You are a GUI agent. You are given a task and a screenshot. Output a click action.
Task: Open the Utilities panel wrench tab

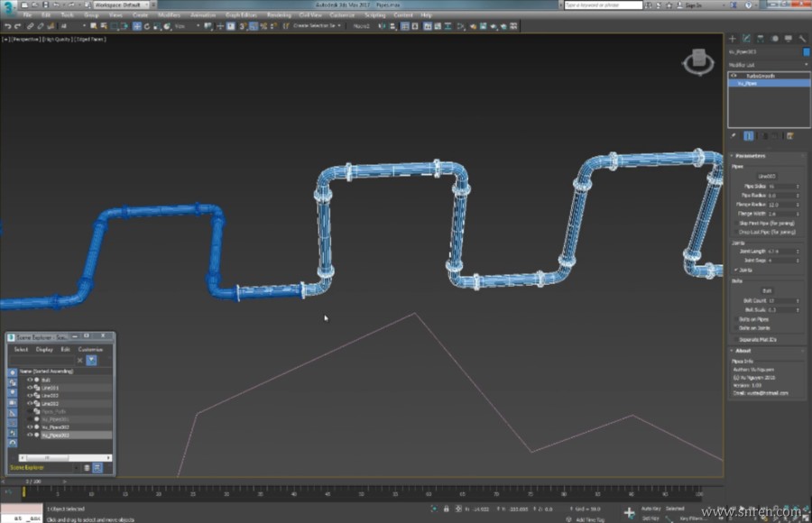[x=803, y=38]
